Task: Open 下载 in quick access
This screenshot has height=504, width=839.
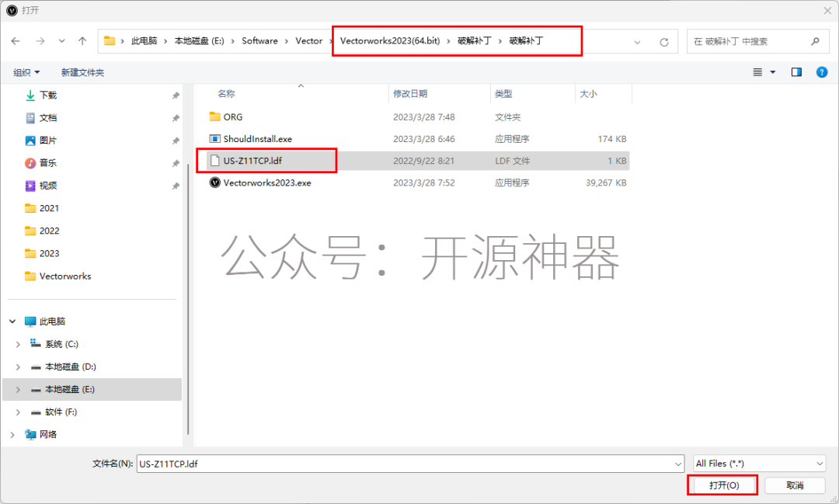Action: pos(48,96)
